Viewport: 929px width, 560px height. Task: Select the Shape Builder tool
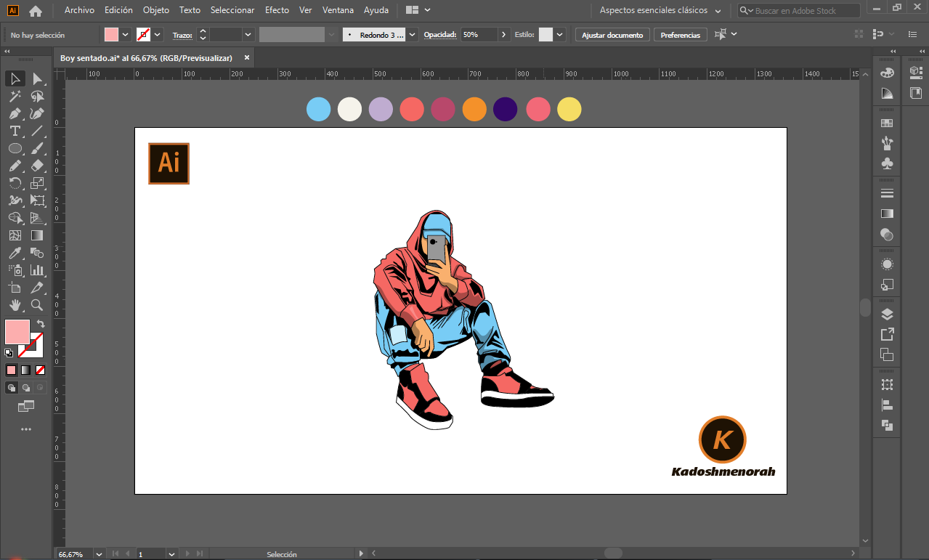point(15,218)
